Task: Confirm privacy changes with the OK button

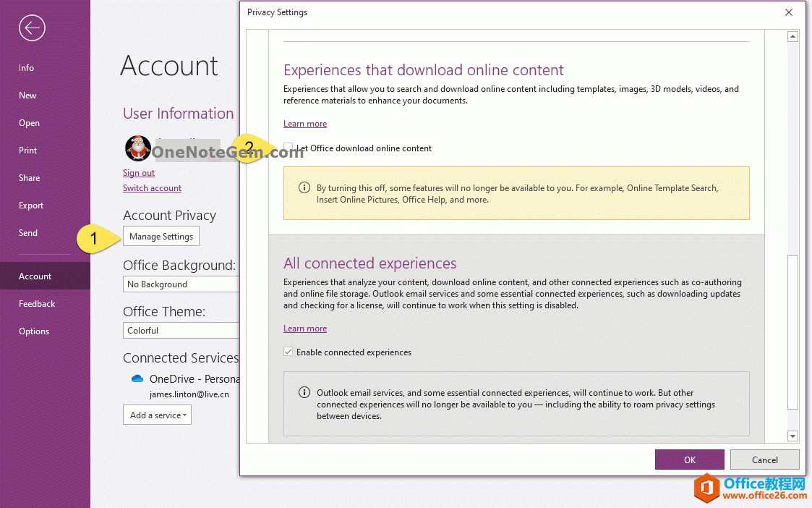Action: 689,460
